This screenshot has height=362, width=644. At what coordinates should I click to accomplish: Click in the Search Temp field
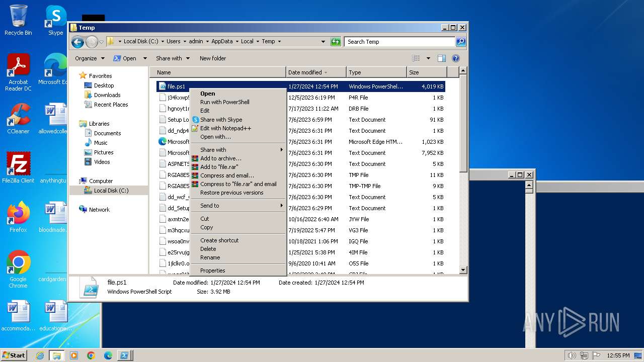pos(399,42)
